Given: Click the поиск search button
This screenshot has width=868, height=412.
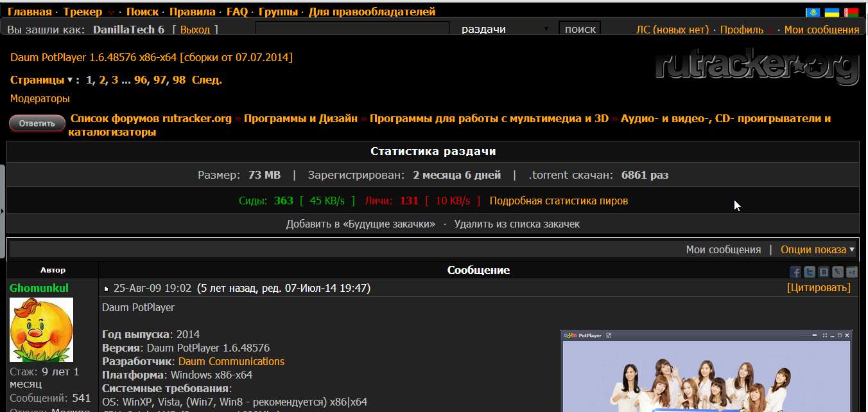Looking at the screenshot, I should (x=580, y=29).
